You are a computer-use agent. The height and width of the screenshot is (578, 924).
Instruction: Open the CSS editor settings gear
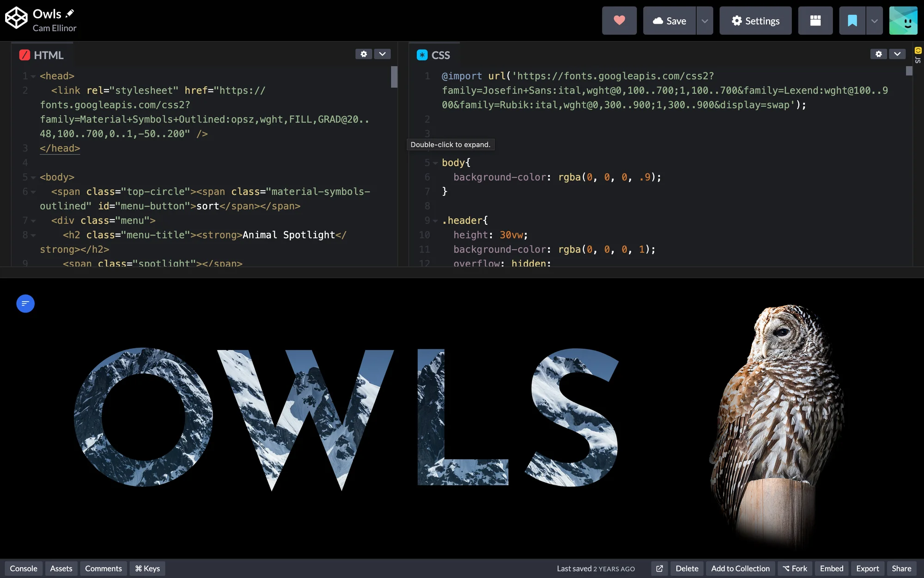pos(878,54)
